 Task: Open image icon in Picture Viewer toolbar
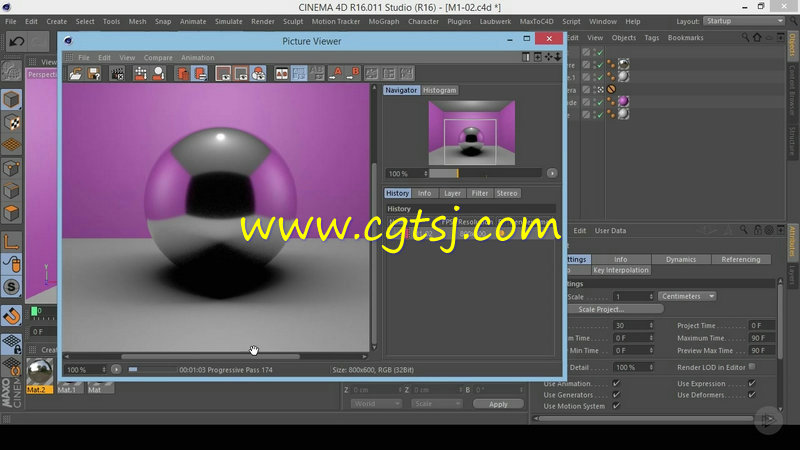point(76,73)
